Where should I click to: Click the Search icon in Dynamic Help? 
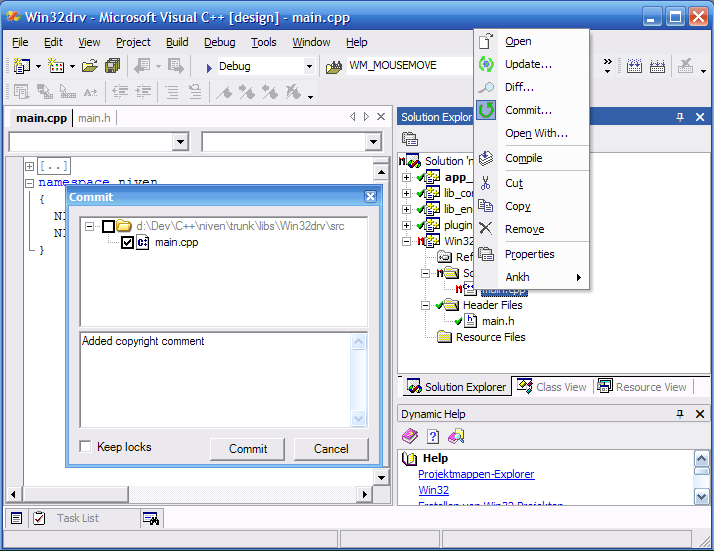[456, 436]
